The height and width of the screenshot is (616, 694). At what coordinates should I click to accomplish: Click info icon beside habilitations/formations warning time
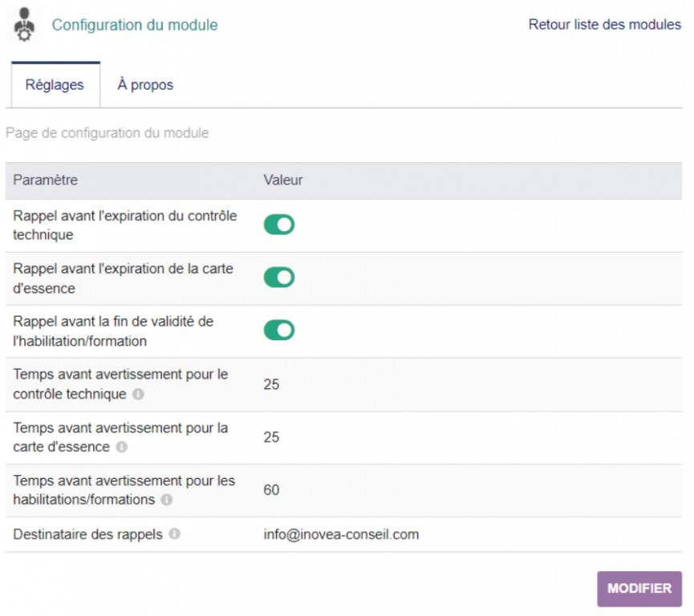coord(166,500)
